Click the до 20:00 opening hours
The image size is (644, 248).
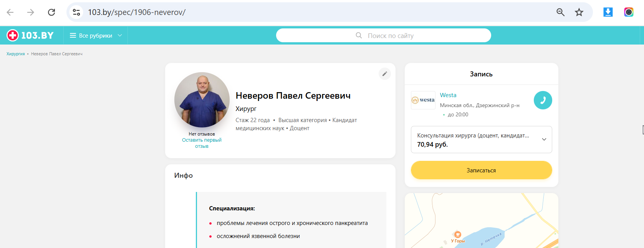coord(458,114)
